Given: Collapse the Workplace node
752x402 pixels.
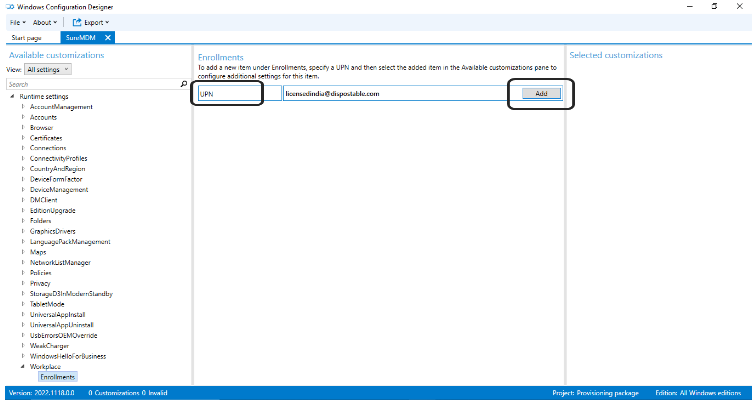Looking at the screenshot, I should point(23,367).
